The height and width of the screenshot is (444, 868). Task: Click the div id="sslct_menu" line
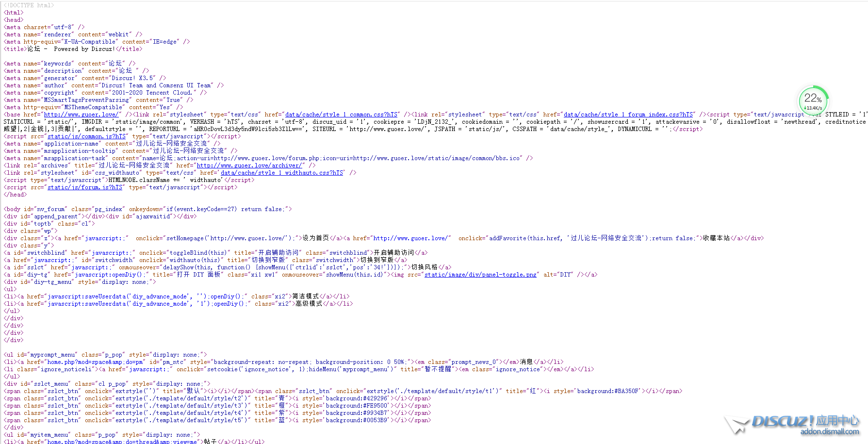(107, 384)
